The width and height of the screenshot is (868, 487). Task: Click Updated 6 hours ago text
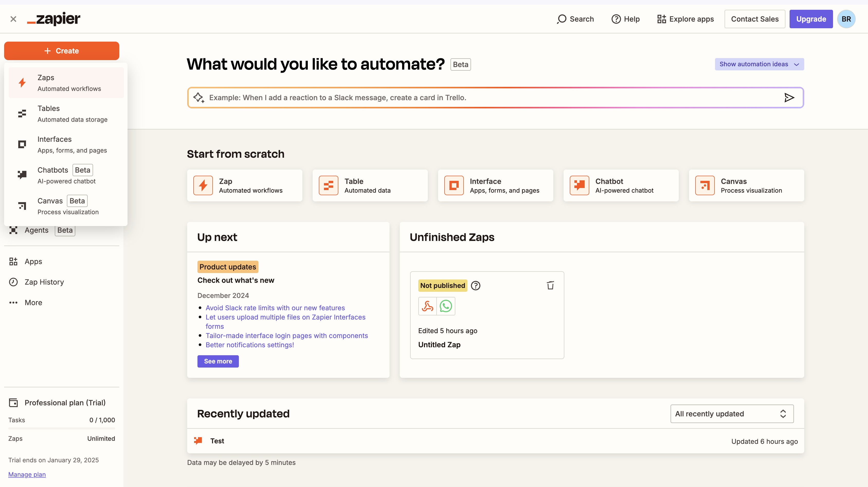pyautogui.click(x=765, y=441)
